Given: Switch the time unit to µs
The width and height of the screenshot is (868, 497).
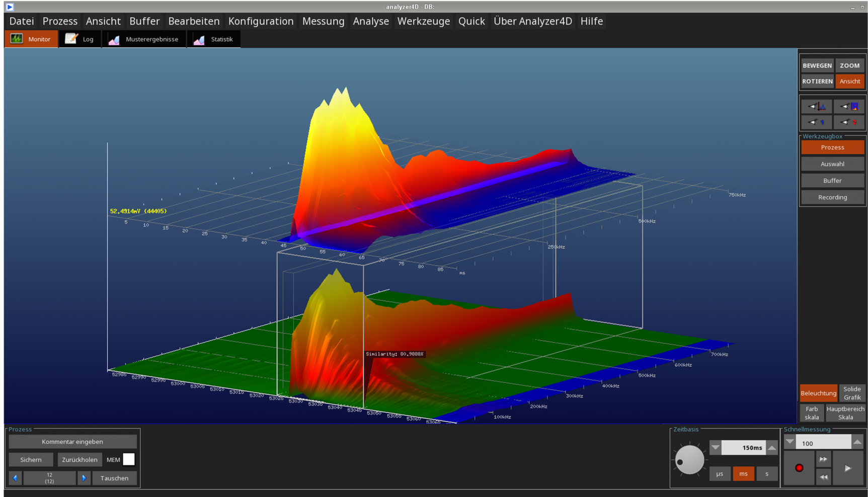Looking at the screenshot, I should (x=720, y=474).
